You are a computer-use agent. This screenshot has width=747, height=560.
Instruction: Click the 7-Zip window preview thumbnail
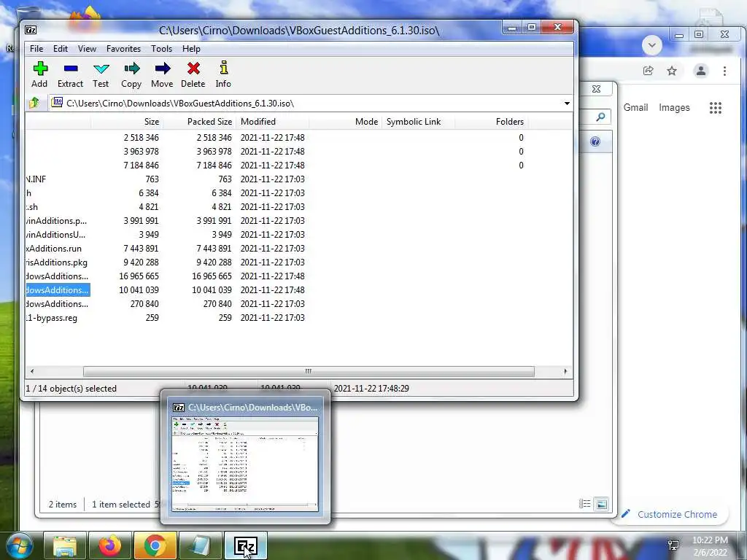click(x=245, y=464)
